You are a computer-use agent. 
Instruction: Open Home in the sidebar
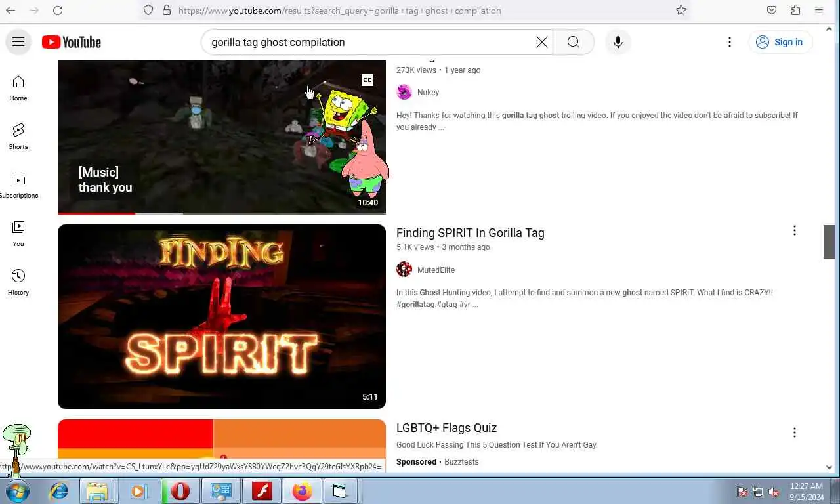(18, 88)
